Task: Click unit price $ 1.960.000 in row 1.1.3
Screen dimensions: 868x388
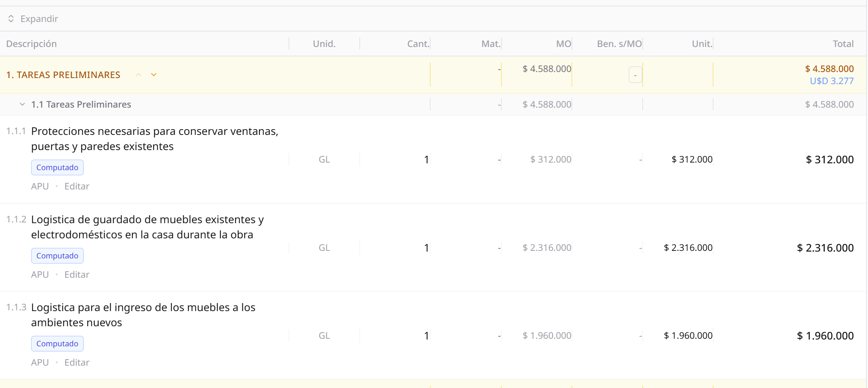Action: point(688,335)
